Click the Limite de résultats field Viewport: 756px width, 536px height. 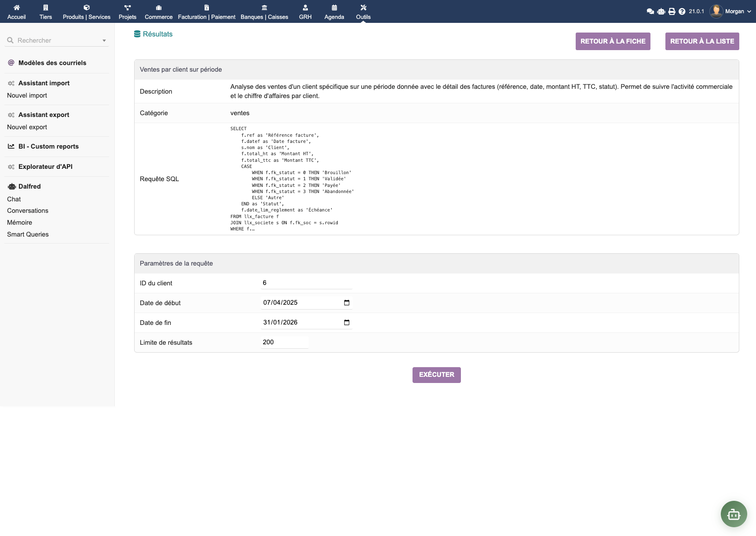coord(285,342)
